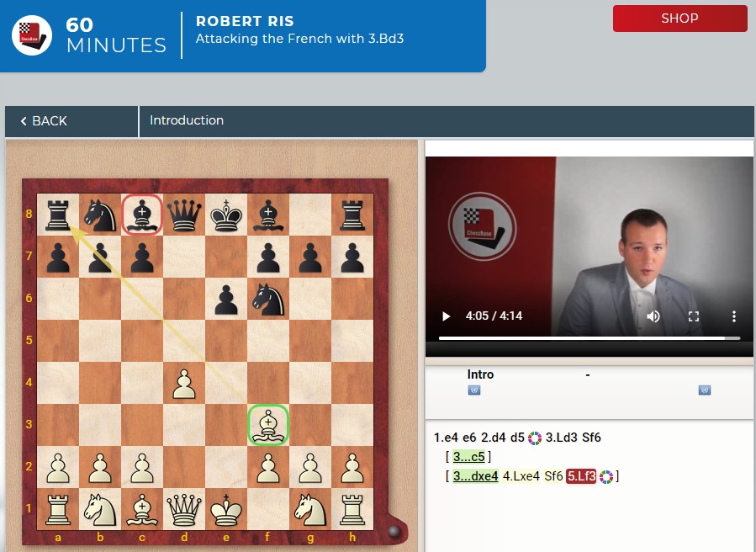Screen dimensions: 756x552
Task: Jump to variation 3...dxe4
Action: coord(475,476)
